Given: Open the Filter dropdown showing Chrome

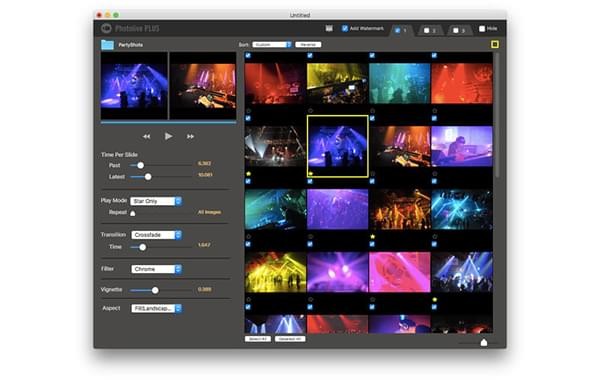Looking at the screenshot, I should tap(156, 269).
